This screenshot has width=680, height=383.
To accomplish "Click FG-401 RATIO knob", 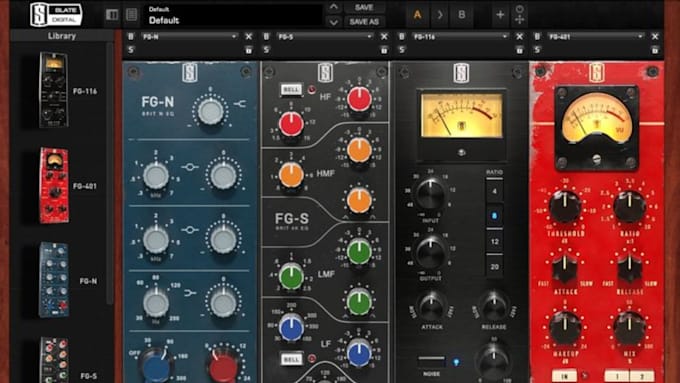I will point(629,206).
